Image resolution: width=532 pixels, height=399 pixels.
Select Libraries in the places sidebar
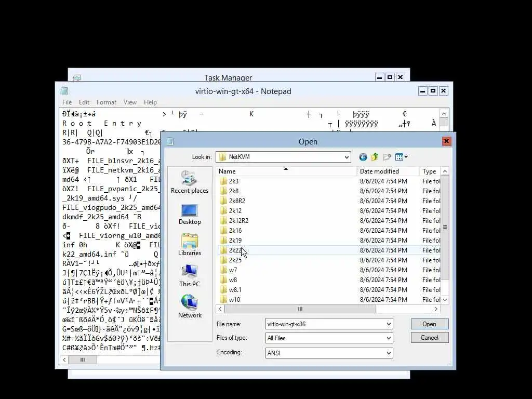(189, 245)
